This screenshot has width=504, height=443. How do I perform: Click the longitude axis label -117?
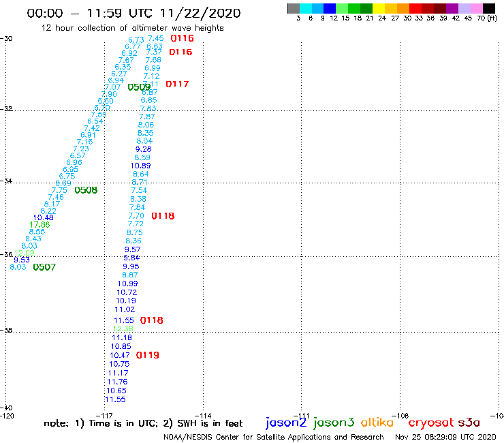(x=104, y=416)
